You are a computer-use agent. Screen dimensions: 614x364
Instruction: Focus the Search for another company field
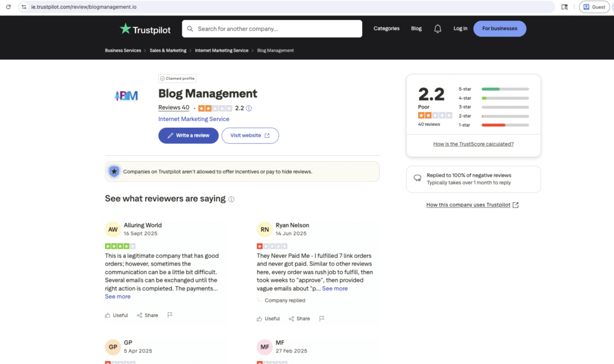pyautogui.click(x=277, y=29)
